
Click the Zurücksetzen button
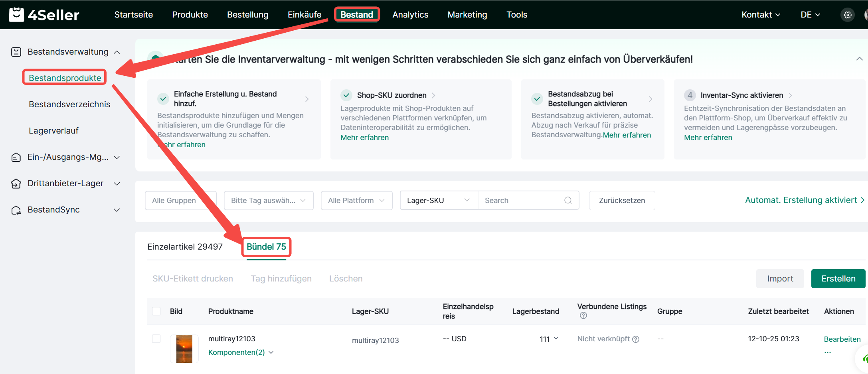point(621,201)
